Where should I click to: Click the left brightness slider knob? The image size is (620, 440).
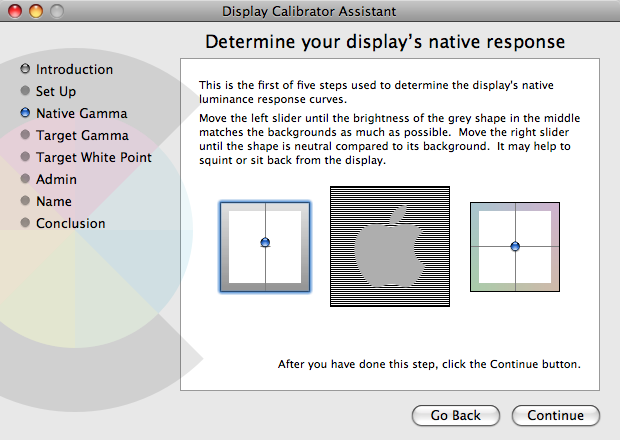click(x=265, y=243)
